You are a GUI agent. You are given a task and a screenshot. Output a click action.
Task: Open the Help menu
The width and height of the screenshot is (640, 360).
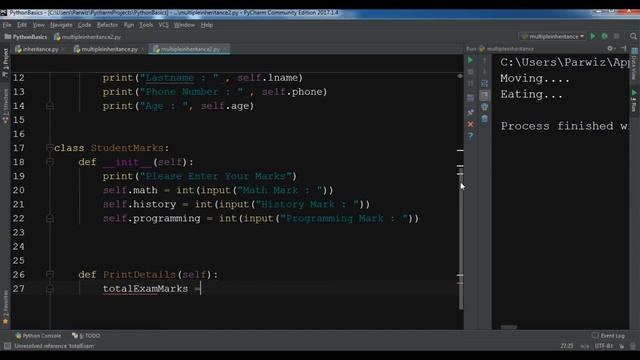[x=207, y=25]
